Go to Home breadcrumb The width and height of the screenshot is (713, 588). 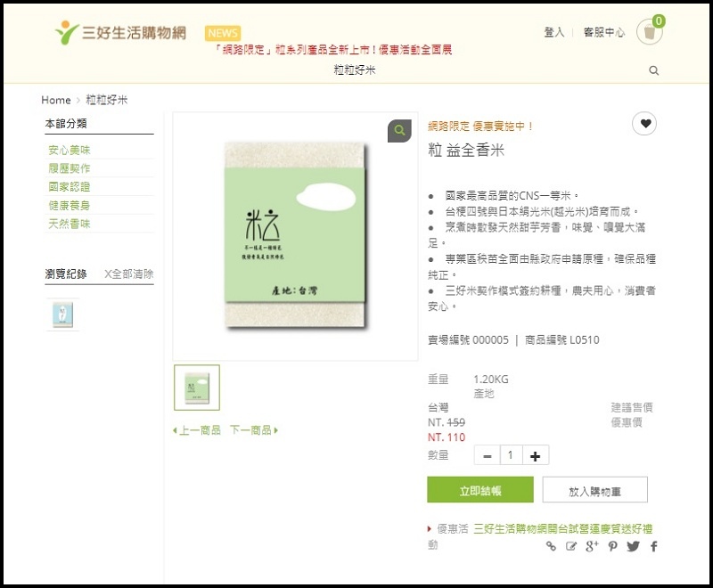point(56,100)
